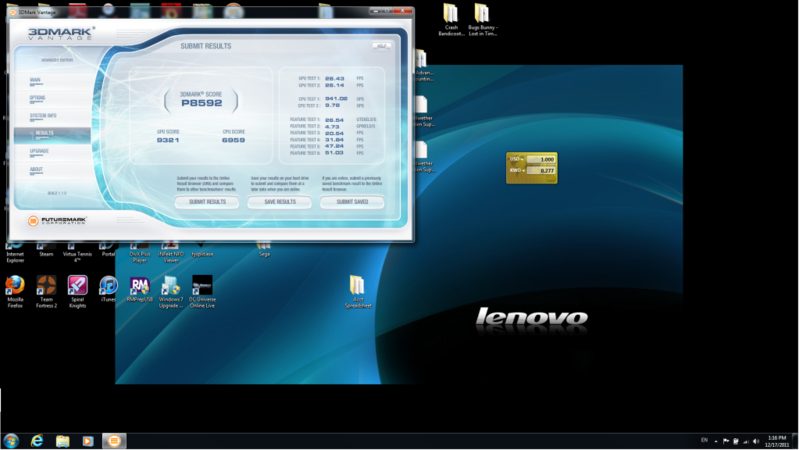Image resolution: width=799 pixels, height=450 pixels.
Task: Click CPU Test 1 value 941.02
Action: pos(336,99)
